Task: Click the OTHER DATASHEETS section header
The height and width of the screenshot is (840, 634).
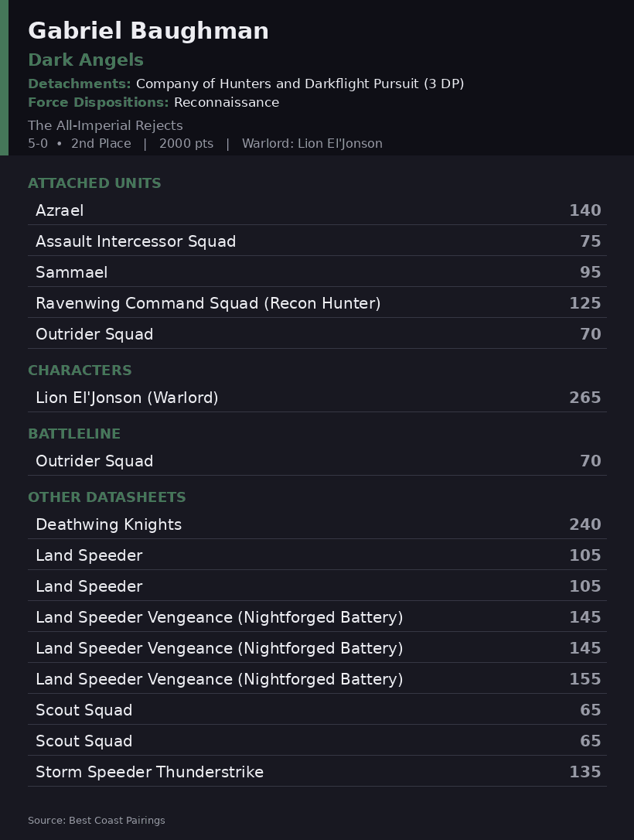Action: [x=107, y=497]
